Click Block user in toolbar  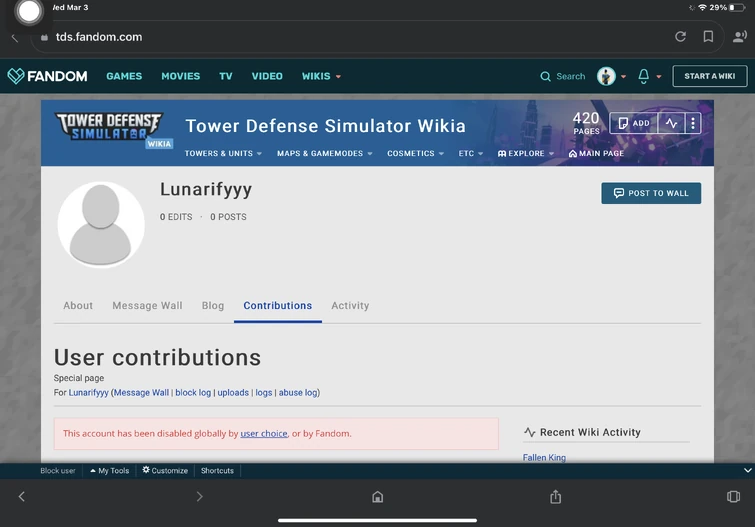58,471
